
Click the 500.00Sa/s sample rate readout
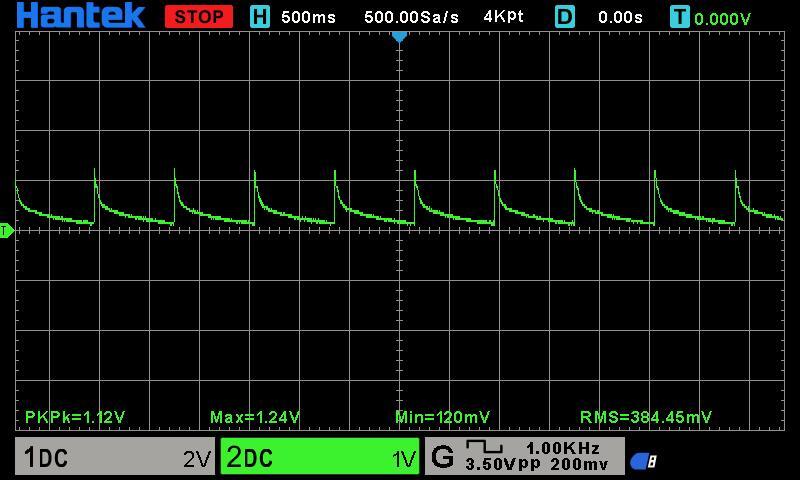(x=411, y=17)
